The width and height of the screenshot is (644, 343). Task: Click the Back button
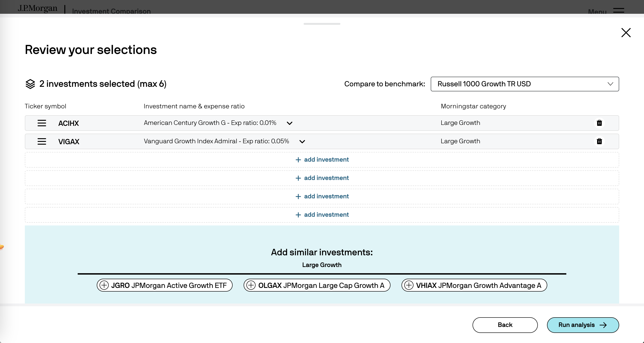[x=505, y=325]
